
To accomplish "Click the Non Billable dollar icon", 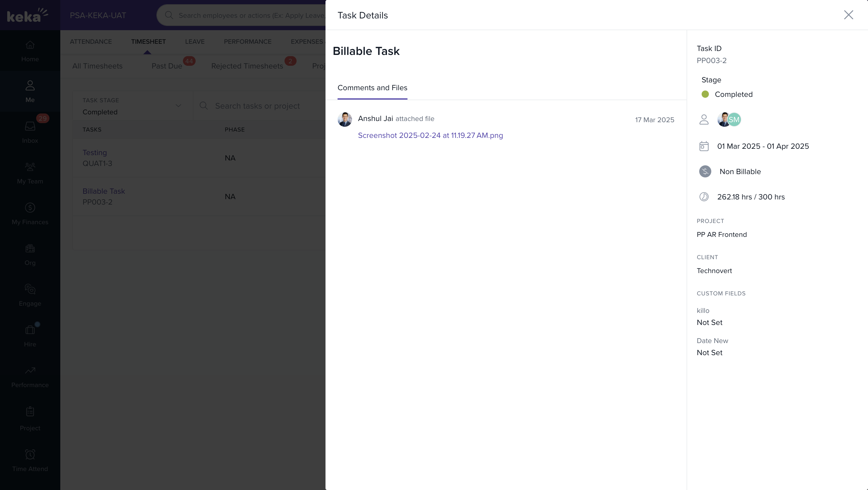I will [x=705, y=171].
